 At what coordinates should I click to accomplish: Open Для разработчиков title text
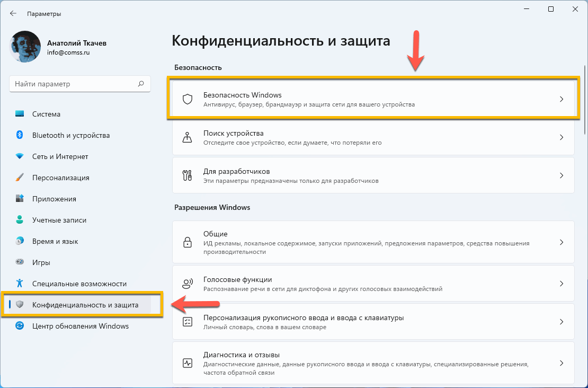[236, 171]
